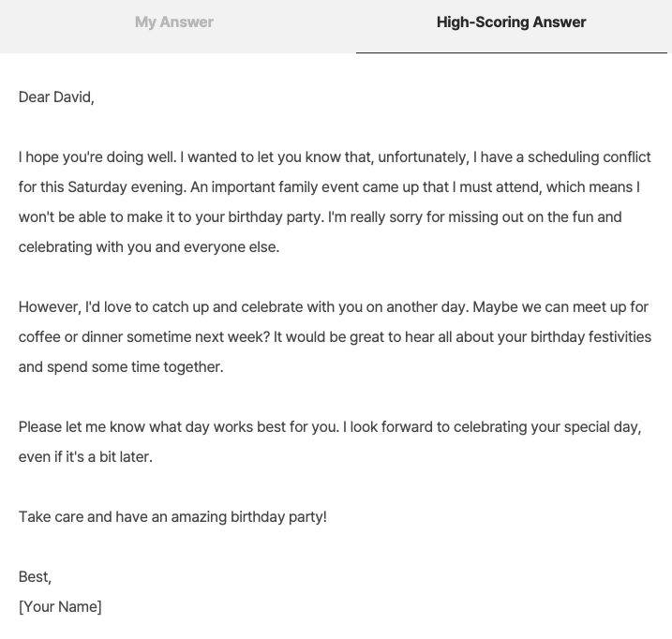The height and width of the screenshot is (639, 672).
Task: Click 'celebrating with you and everyone else' line
Action: pyautogui.click(x=149, y=247)
